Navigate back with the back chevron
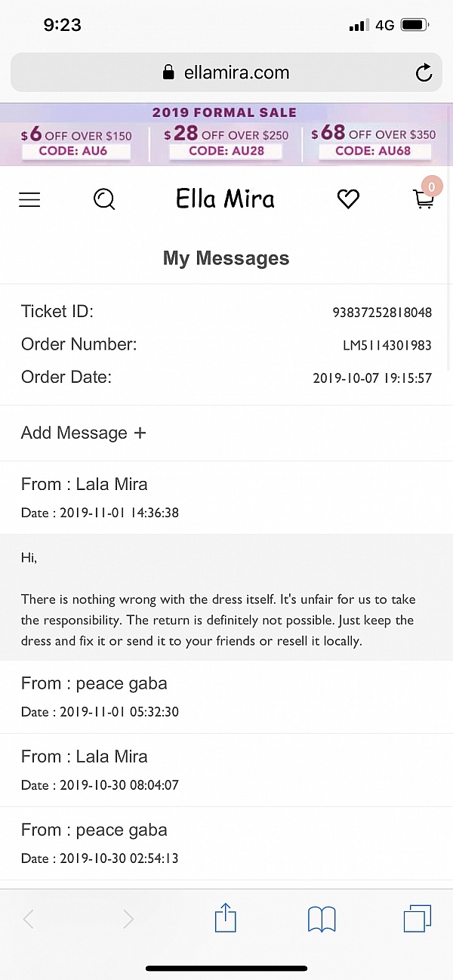The width and height of the screenshot is (453, 980). 28,919
